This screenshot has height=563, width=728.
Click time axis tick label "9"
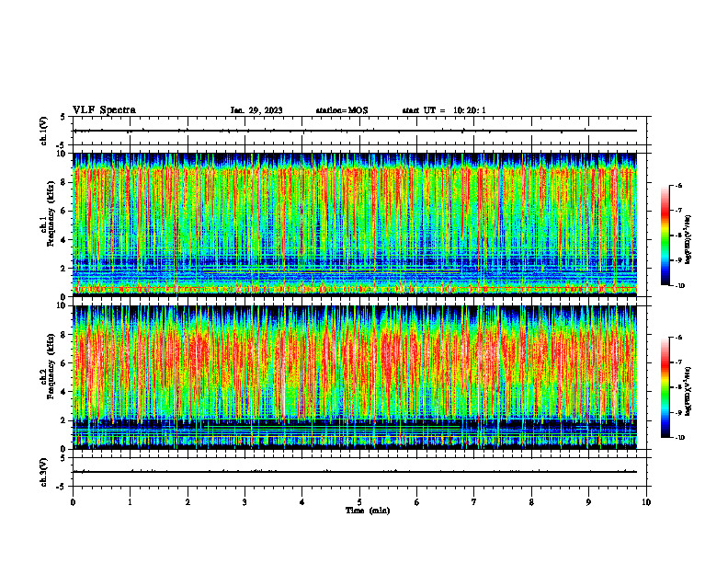pyautogui.click(x=588, y=502)
